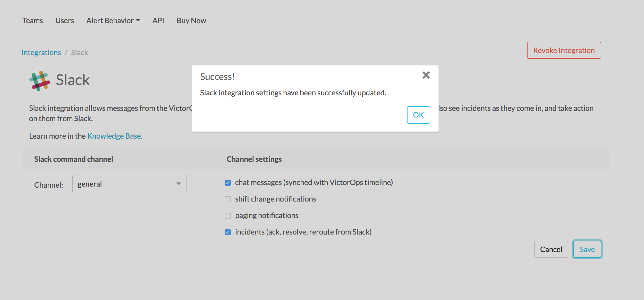Uncheck incidents ack, resolve, reroute option
The width and height of the screenshot is (644, 300).
228,232
